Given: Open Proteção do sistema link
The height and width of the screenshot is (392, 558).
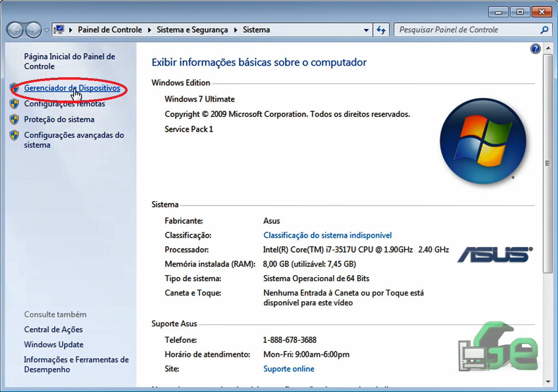Looking at the screenshot, I should coord(59,119).
